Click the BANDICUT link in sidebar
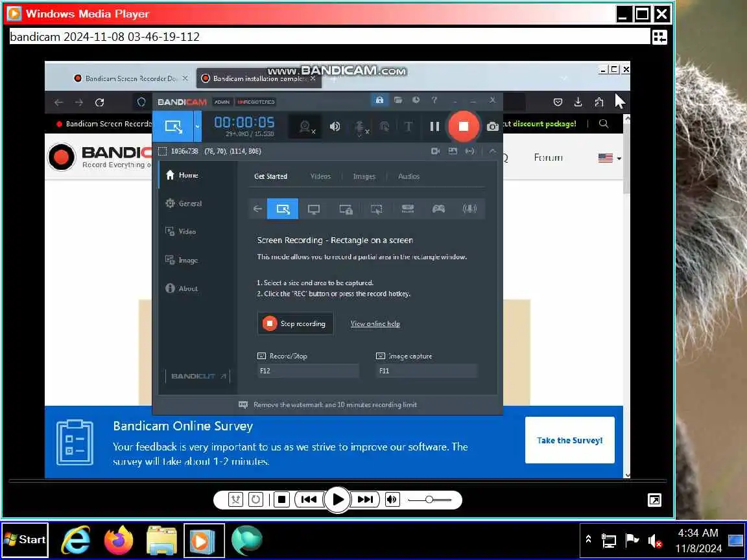The height and width of the screenshot is (560, 747). point(198,376)
